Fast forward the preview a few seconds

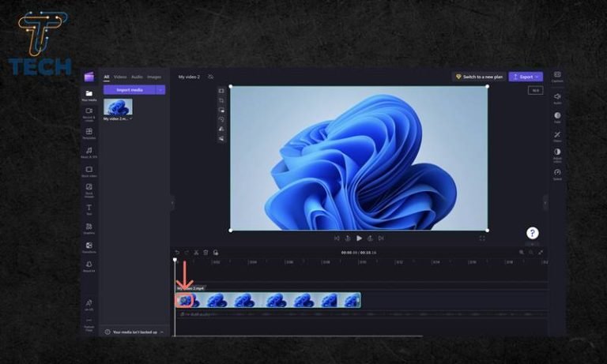click(370, 238)
